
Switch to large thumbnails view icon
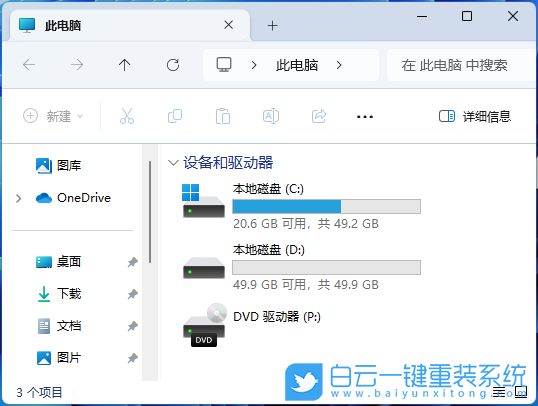tap(521, 391)
